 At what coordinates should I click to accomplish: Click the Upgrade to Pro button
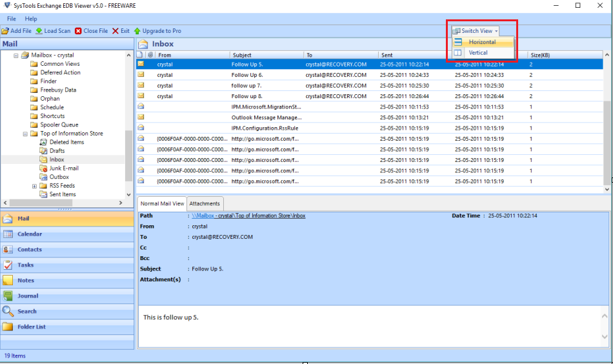[x=157, y=31]
